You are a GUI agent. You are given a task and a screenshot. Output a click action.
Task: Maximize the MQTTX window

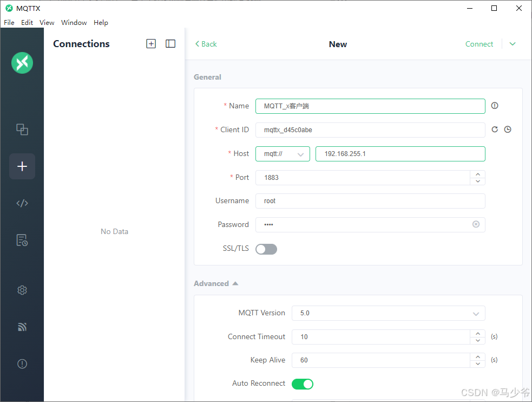pyautogui.click(x=494, y=8)
